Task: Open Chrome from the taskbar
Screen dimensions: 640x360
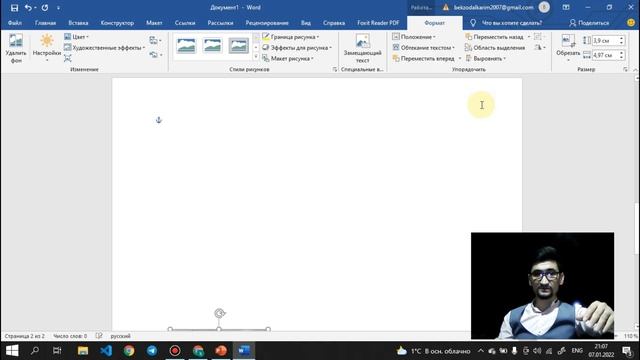Action: coord(129,351)
